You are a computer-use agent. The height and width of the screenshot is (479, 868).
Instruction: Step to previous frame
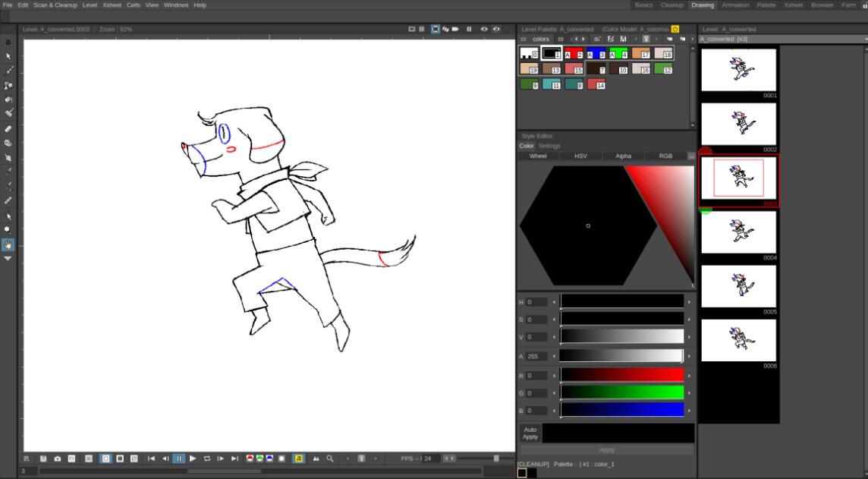point(165,459)
